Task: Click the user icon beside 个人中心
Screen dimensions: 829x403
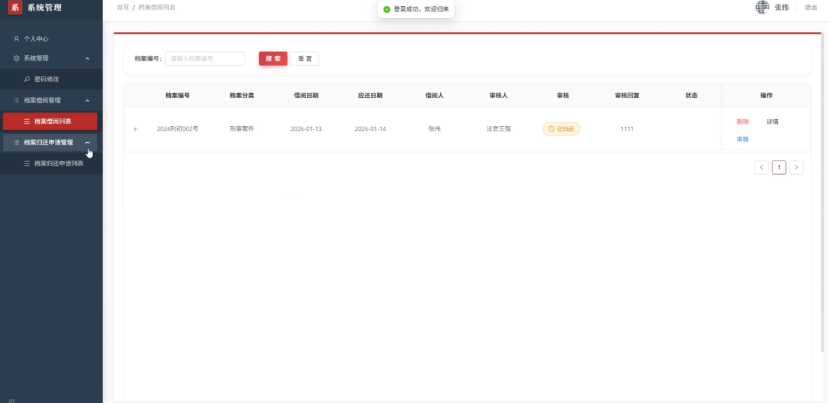Action: click(16, 39)
